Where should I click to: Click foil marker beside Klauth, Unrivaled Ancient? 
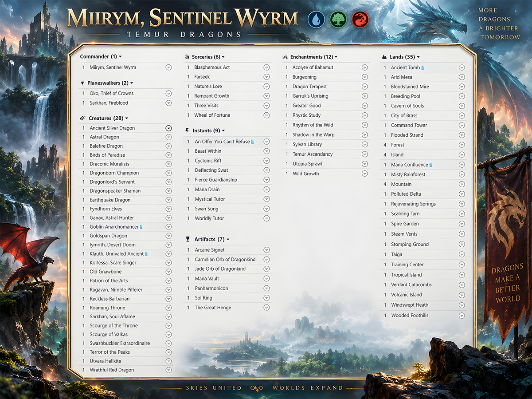click(x=146, y=254)
